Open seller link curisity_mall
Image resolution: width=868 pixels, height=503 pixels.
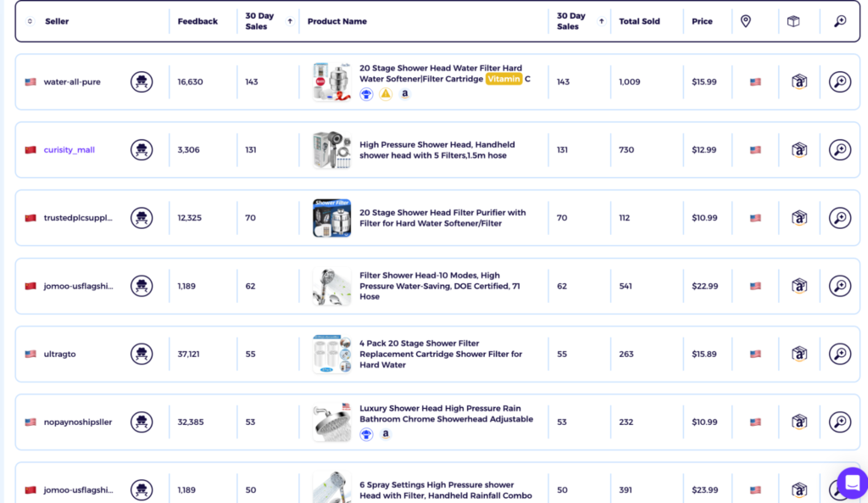point(70,149)
